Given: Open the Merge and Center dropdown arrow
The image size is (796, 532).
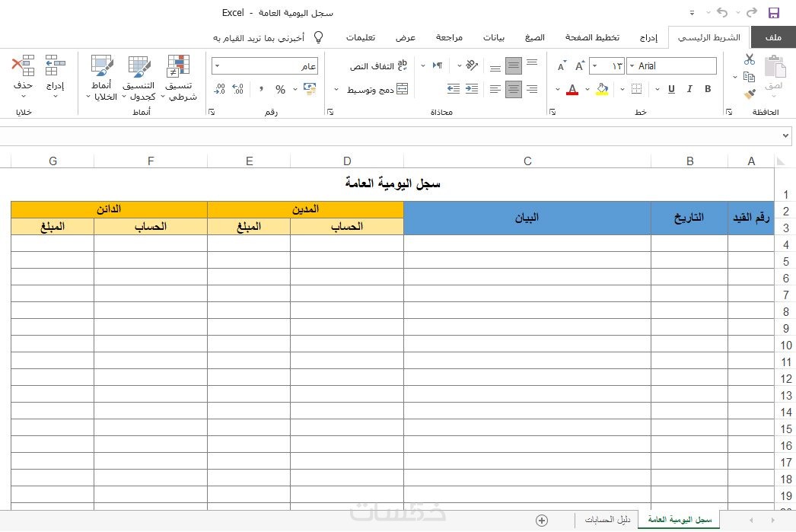Looking at the screenshot, I should pos(336,89).
